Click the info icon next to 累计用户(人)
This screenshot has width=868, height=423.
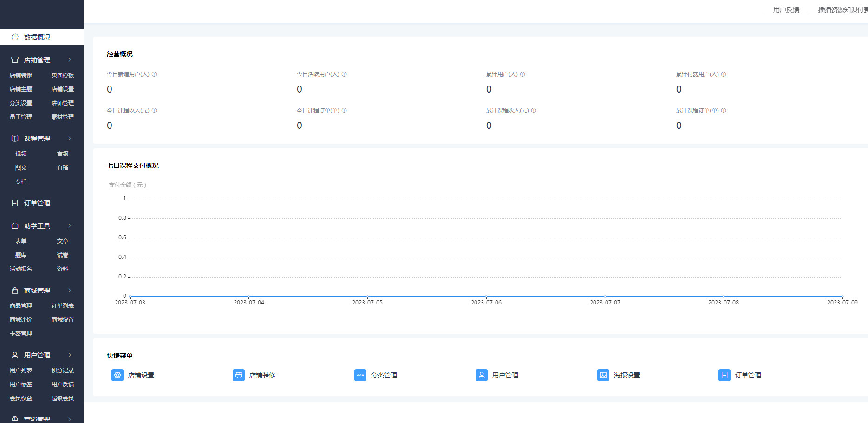click(x=522, y=74)
